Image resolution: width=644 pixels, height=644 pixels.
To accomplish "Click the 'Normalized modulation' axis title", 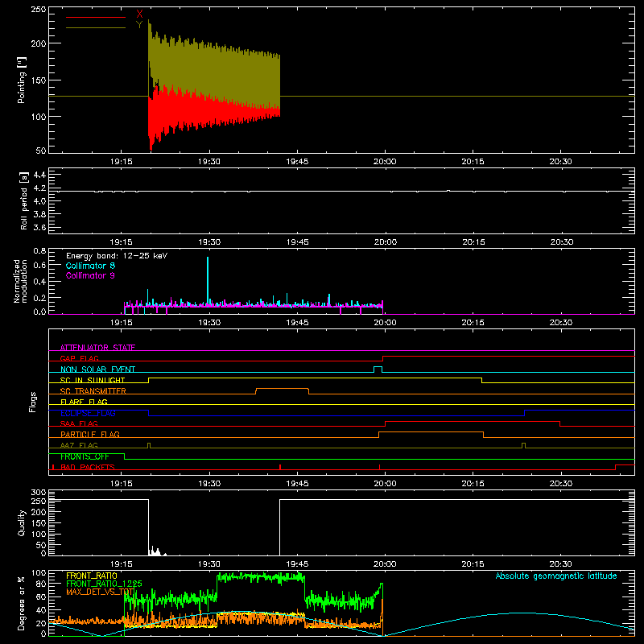I will (x=20, y=281).
